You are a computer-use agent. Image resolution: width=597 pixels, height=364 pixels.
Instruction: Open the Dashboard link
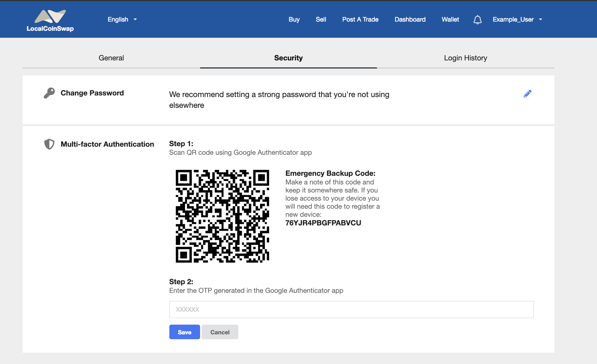[x=410, y=19]
